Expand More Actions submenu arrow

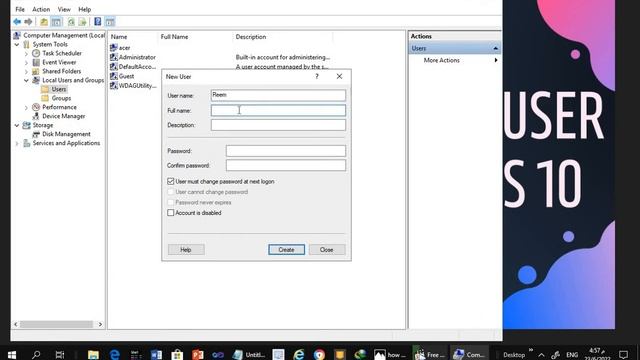pos(496,60)
